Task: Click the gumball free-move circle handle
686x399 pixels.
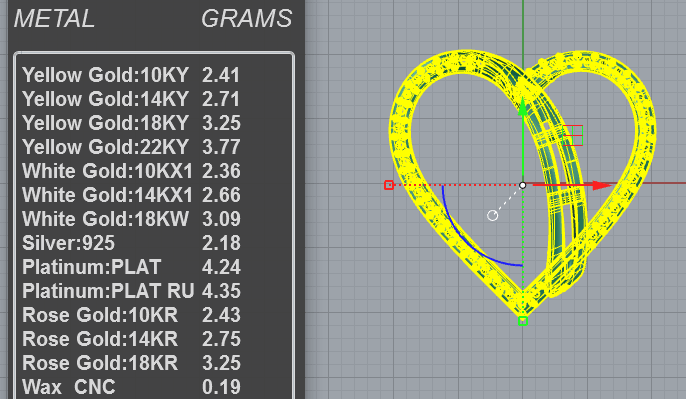Action: (x=493, y=215)
